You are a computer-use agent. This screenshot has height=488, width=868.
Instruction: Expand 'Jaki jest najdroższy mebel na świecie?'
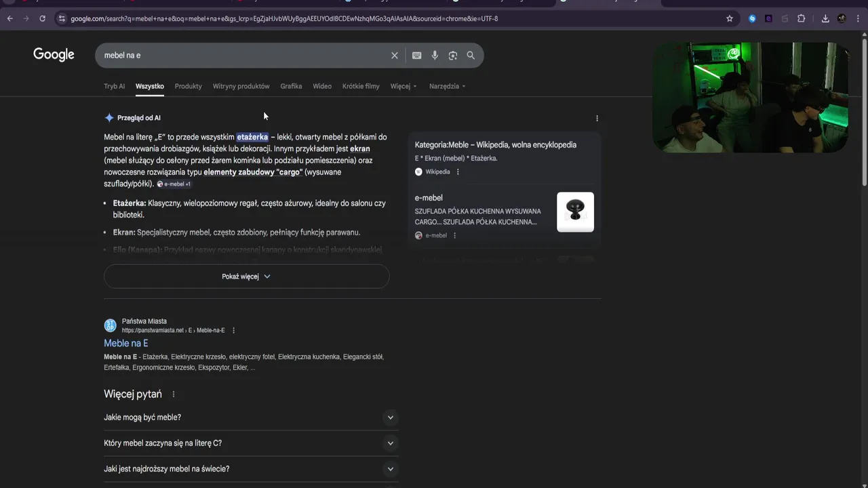pos(251,469)
